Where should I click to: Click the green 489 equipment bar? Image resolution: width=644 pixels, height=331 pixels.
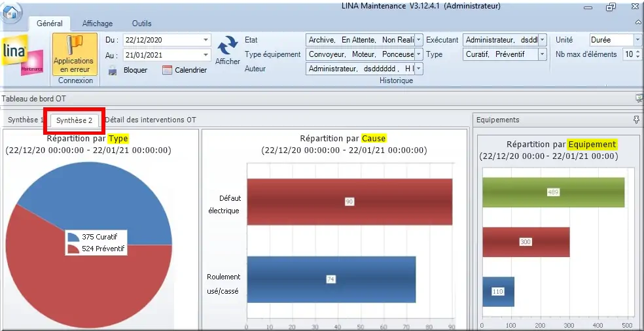tap(553, 192)
